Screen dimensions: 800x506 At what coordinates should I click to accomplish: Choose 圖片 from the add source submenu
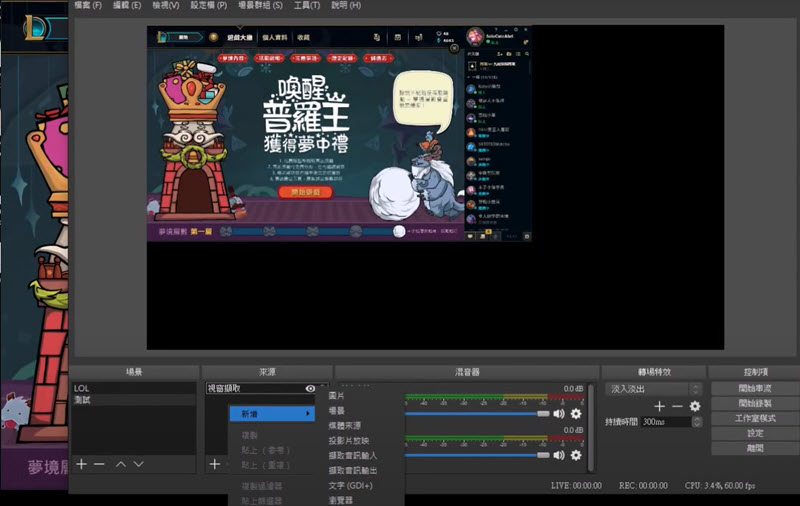pyautogui.click(x=336, y=395)
